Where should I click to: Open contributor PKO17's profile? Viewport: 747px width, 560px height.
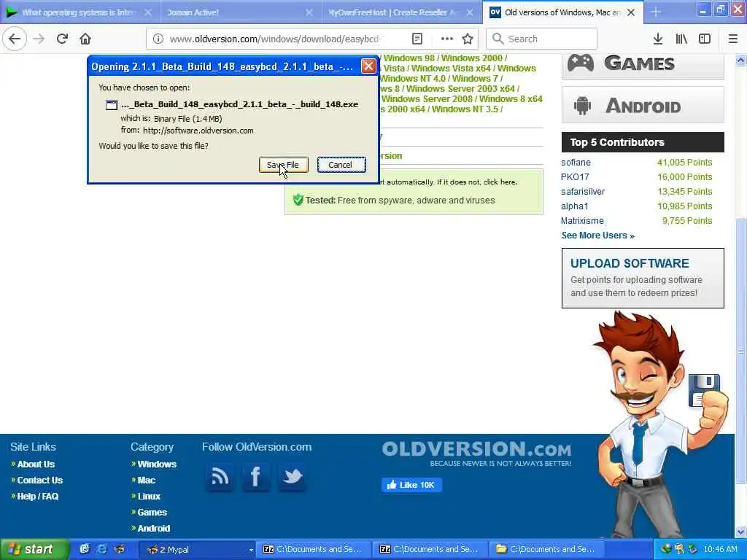[x=575, y=177]
